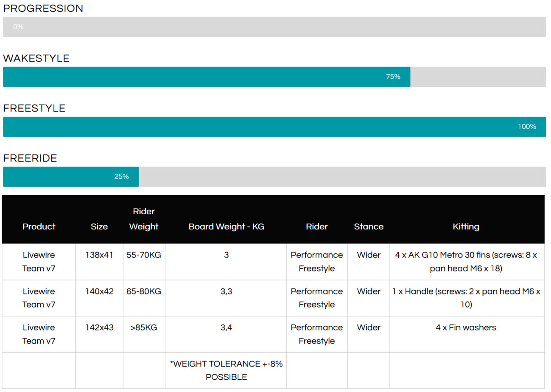Click the Kitting column header
551x392 pixels.
coord(466,227)
